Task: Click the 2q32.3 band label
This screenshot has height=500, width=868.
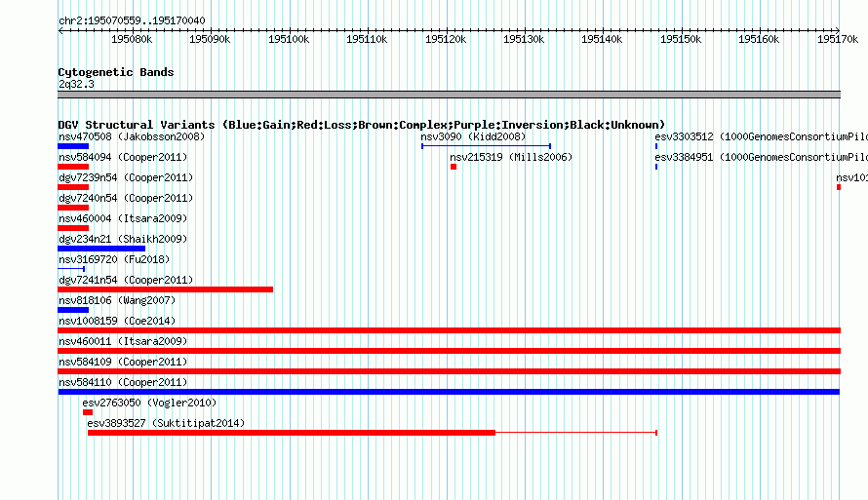Action: tap(76, 84)
